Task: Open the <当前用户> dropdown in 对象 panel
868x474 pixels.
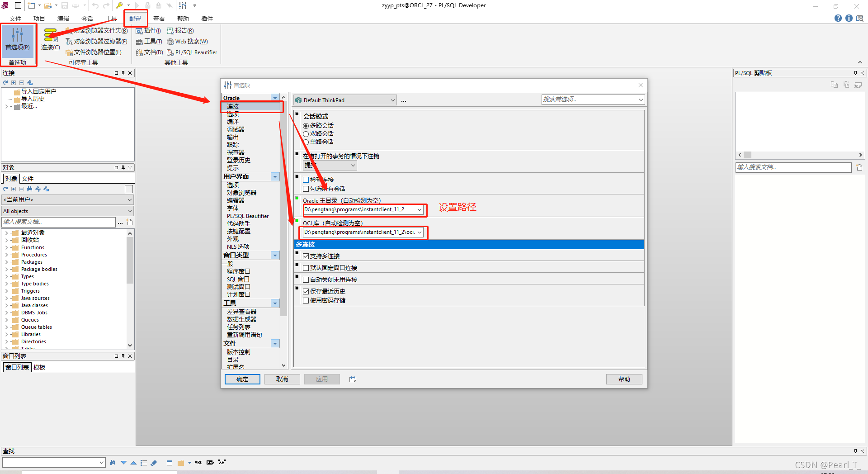Action: pos(67,199)
